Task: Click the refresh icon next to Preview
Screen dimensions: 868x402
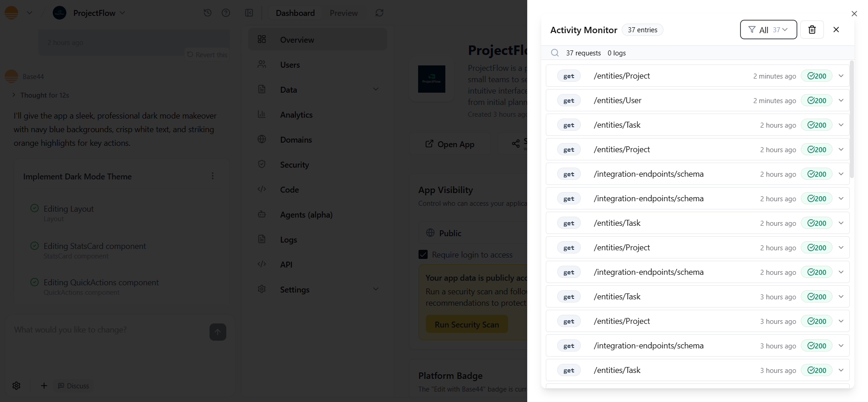Action: click(x=379, y=13)
